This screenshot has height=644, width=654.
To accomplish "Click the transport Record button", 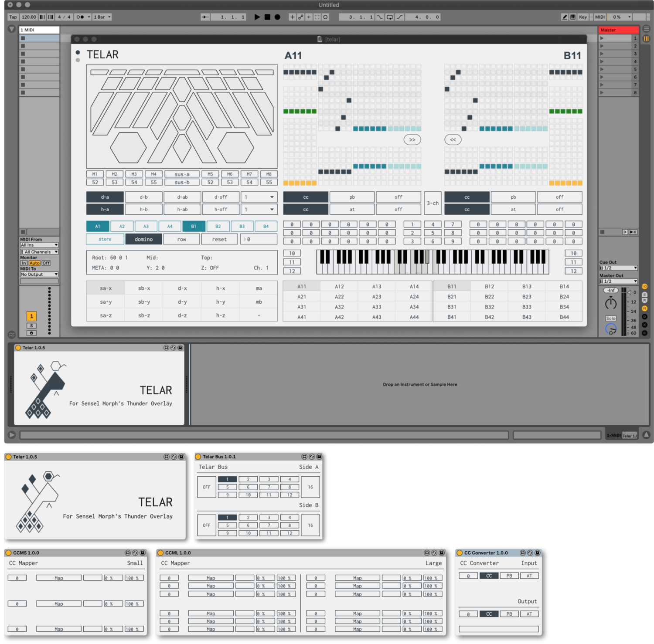I will 277,17.
